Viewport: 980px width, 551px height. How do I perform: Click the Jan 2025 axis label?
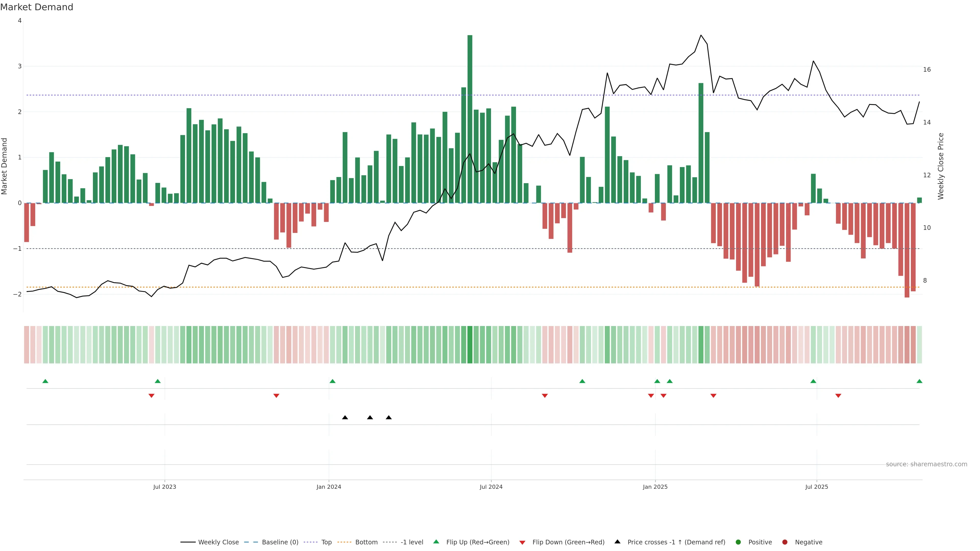(x=655, y=487)
